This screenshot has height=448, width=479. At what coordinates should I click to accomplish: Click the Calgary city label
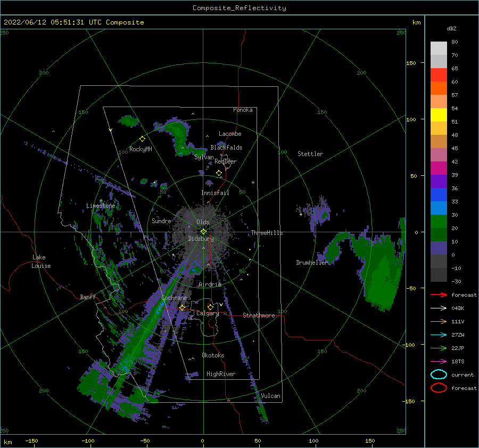click(x=208, y=313)
